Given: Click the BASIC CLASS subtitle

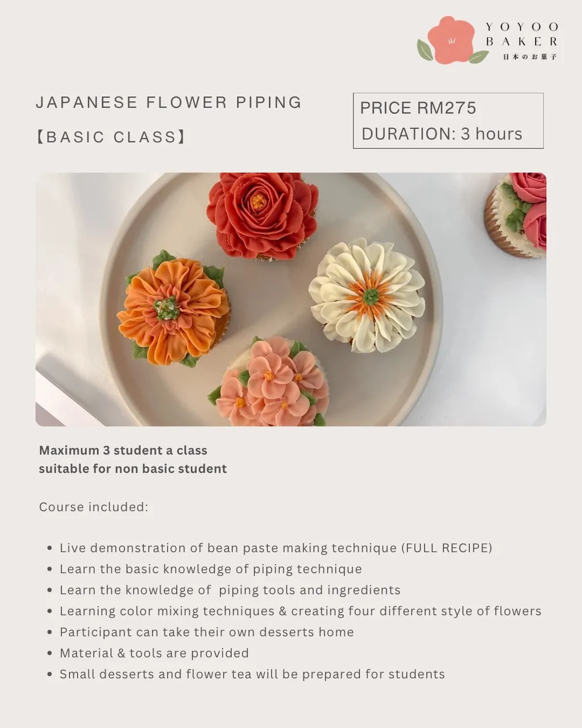Looking at the screenshot, I should pyautogui.click(x=111, y=137).
